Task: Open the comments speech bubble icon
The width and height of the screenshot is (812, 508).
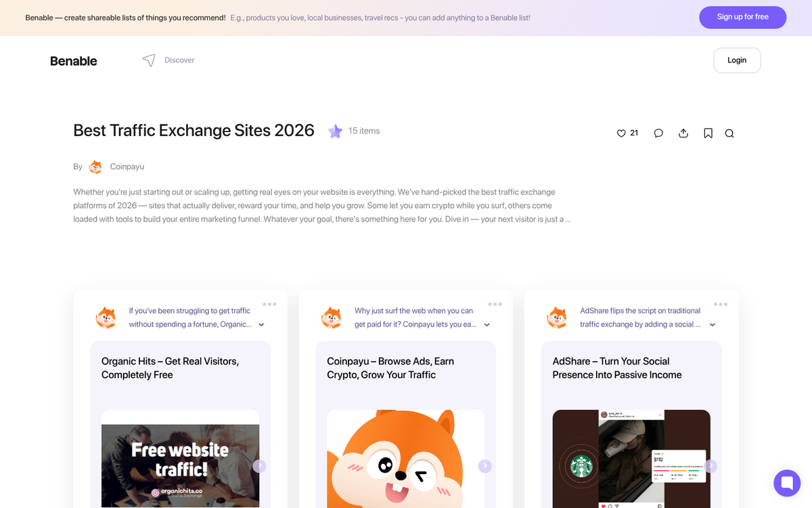Action: (658, 133)
